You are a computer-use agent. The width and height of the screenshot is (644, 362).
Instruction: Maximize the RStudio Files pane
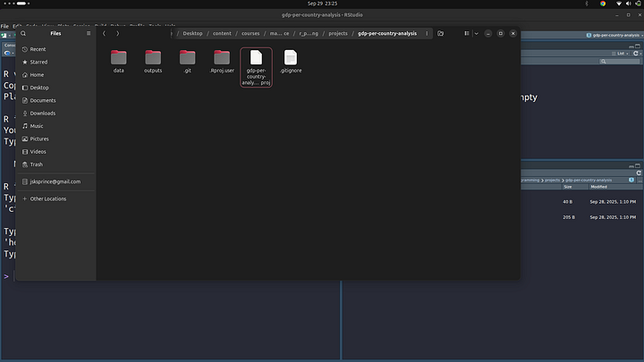[638, 166]
